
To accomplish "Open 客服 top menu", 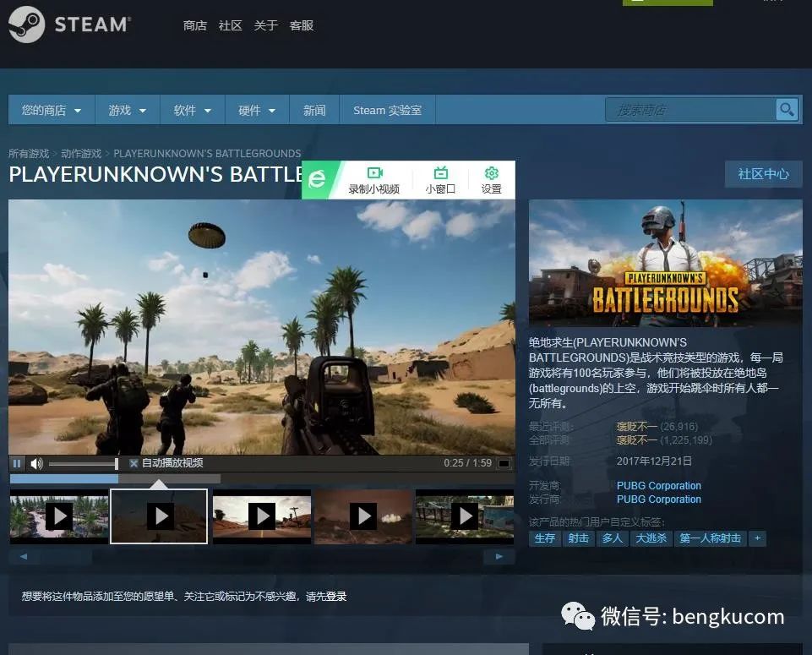I will point(302,25).
